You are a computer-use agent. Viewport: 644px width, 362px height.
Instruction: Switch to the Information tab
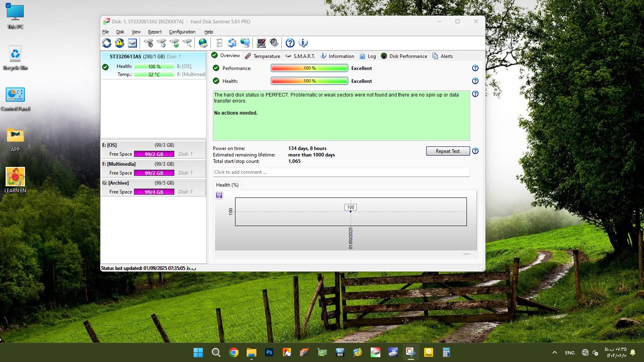pyautogui.click(x=337, y=56)
